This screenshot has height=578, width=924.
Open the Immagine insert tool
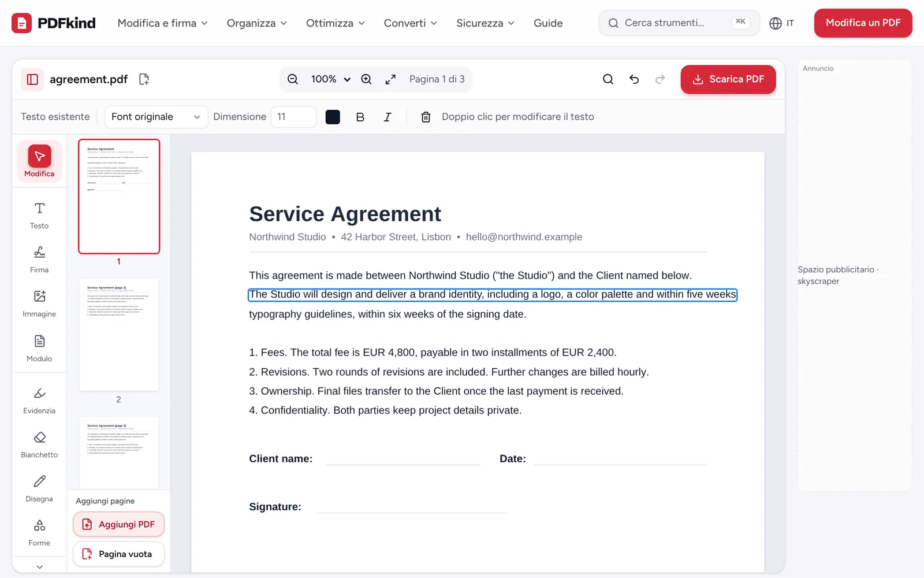[x=39, y=304]
